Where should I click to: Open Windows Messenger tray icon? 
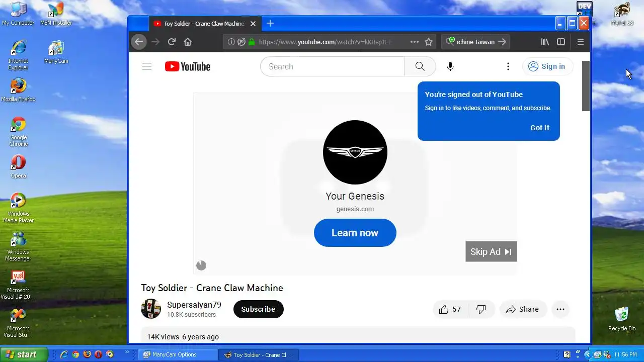point(606,354)
